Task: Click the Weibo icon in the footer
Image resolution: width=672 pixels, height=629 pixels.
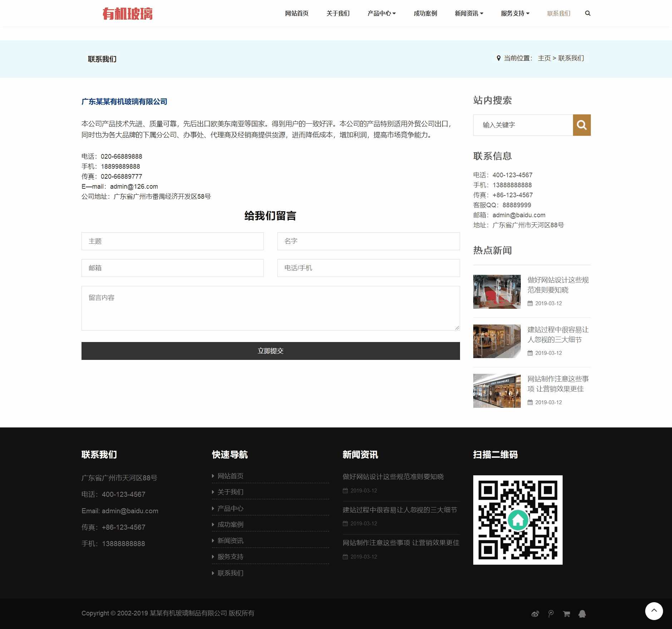Action: click(535, 614)
